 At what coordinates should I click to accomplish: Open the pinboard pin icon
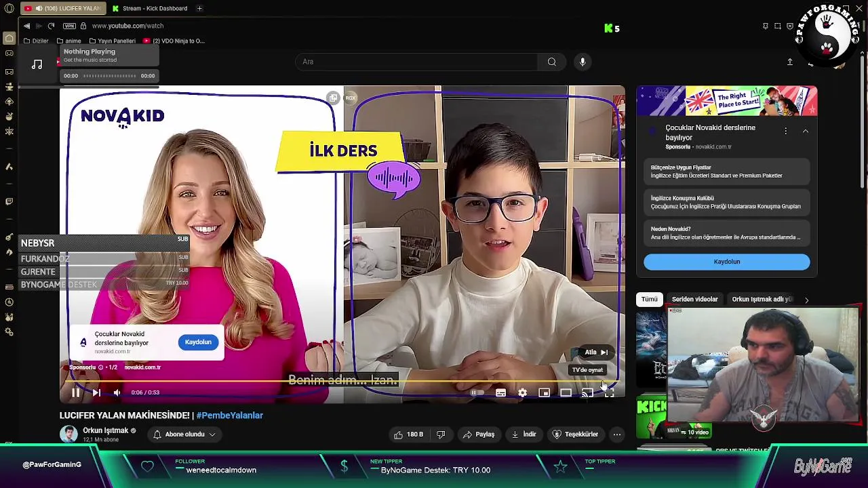(766, 26)
